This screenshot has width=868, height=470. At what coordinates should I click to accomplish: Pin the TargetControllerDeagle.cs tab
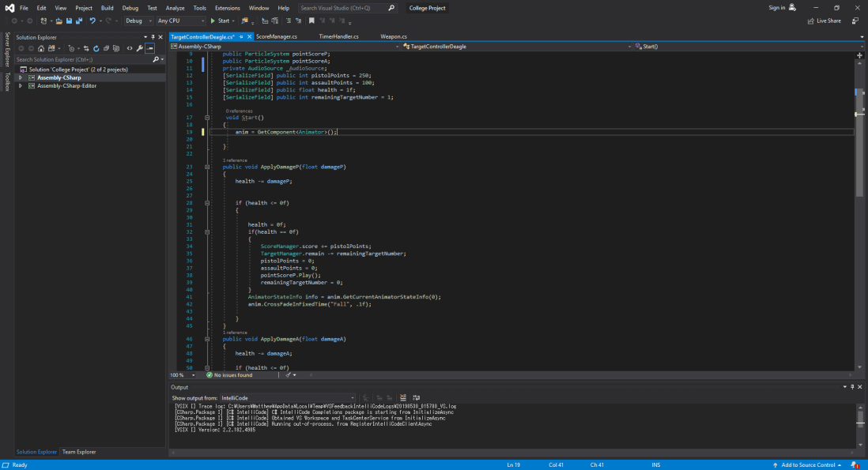click(x=241, y=37)
